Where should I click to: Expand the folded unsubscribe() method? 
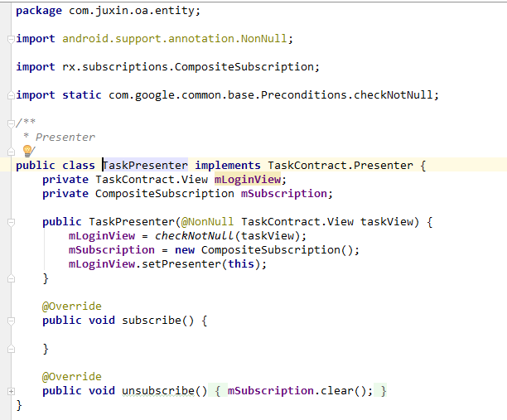click(x=11, y=391)
